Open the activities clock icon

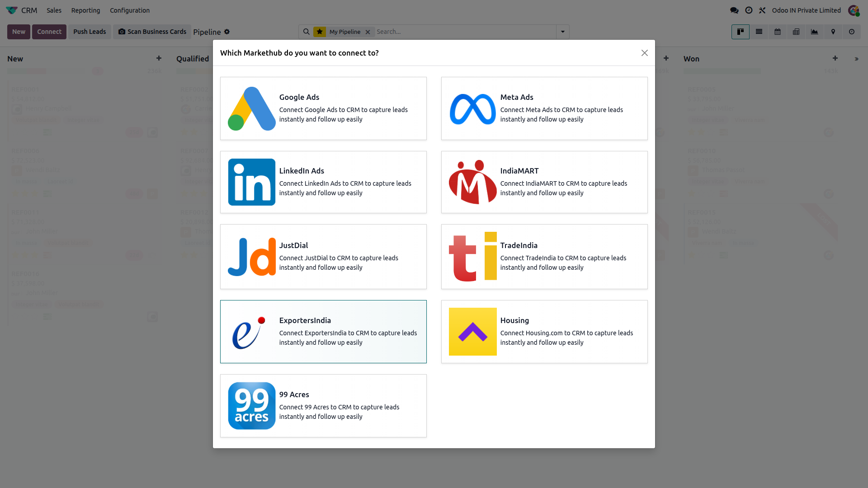[749, 10]
